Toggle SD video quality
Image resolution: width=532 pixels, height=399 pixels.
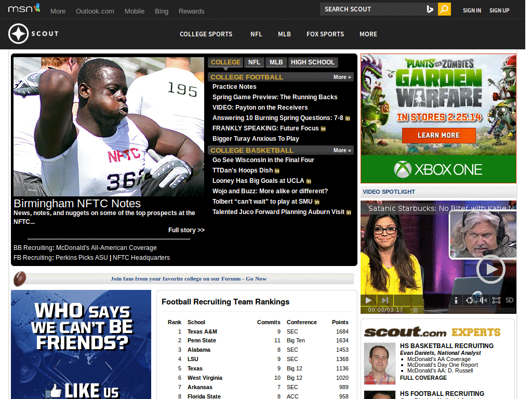coord(509,300)
